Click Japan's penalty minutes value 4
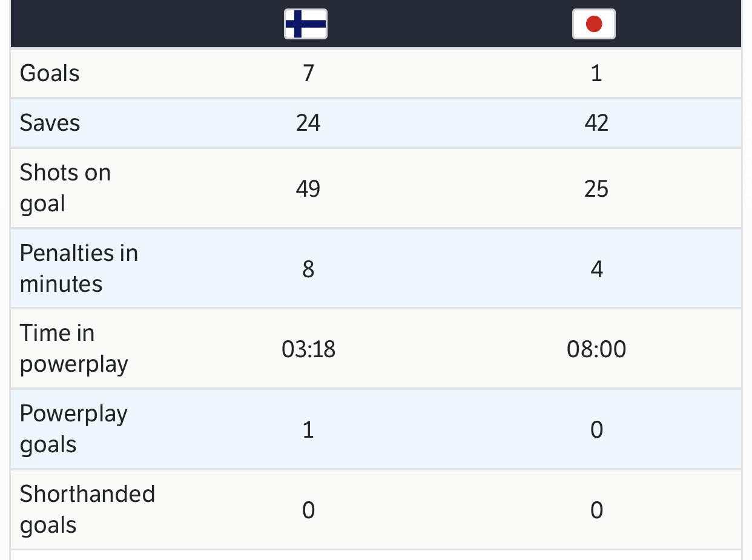 coord(596,269)
